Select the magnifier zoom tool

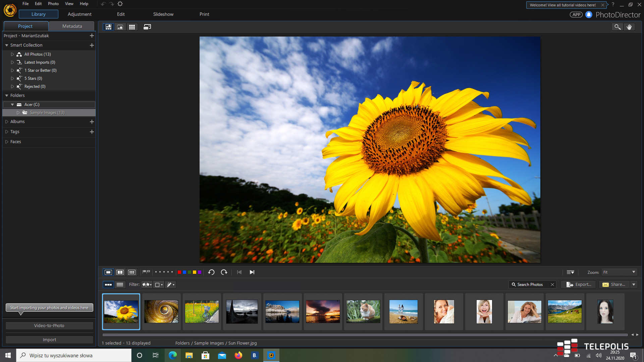pyautogui.click(x=617, y=27)
